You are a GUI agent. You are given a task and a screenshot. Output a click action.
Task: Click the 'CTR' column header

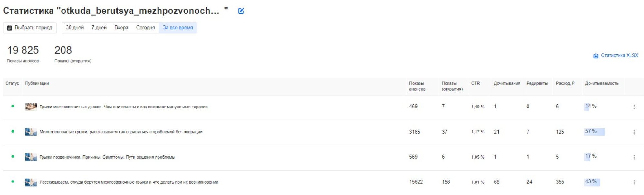click(475, 83)
